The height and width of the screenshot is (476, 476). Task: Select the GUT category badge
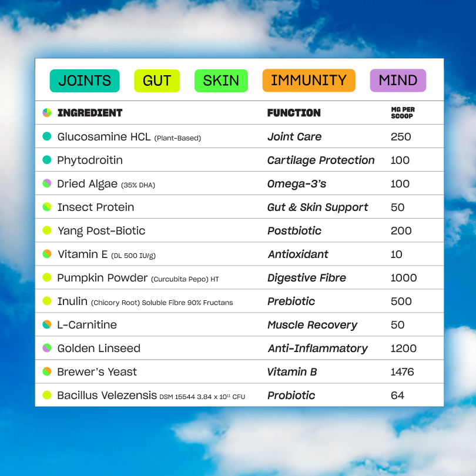(157, 81)
